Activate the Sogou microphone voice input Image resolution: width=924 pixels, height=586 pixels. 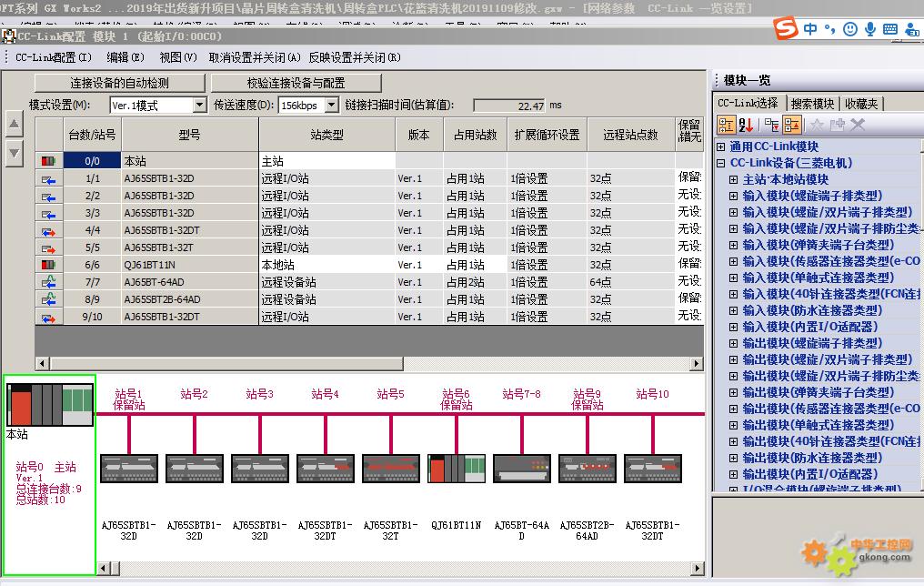pos(869,29)
